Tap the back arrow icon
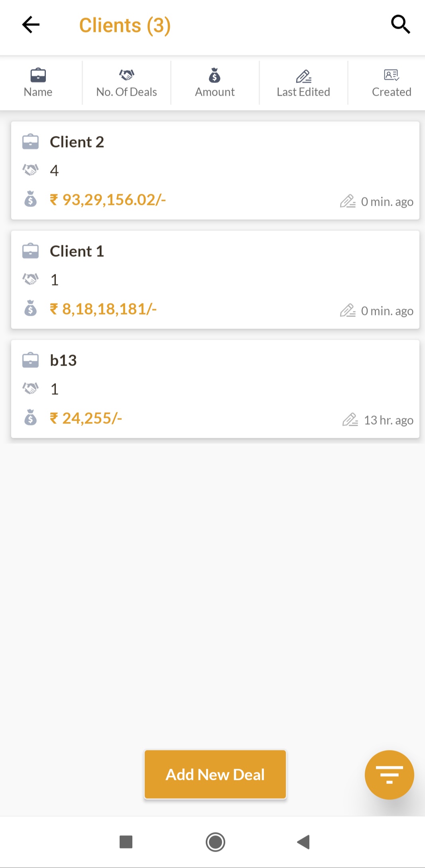Screen dimensions: 425x868 point(31,25)
